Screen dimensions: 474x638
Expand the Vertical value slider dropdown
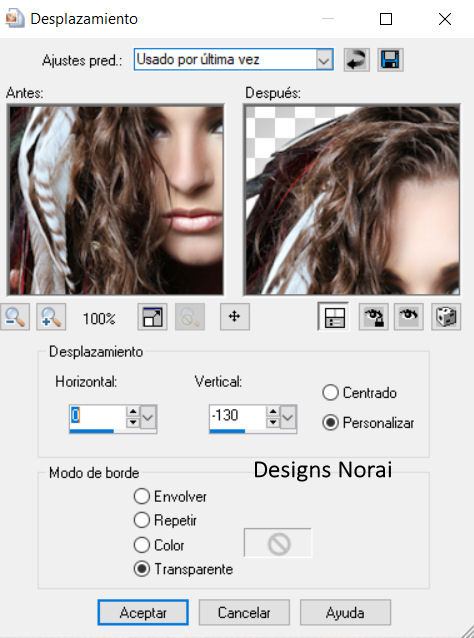point(288,417)
